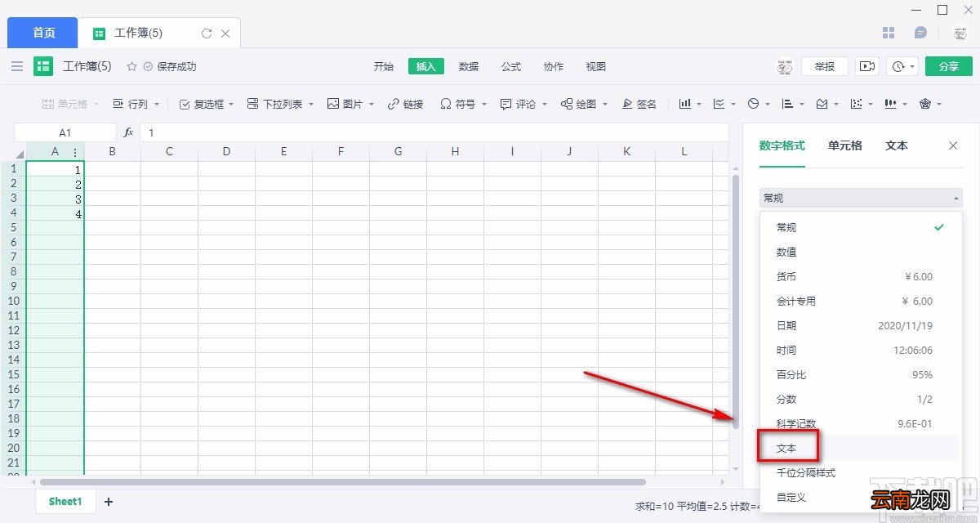Open the 协作 menu tab

click(554, 66)
